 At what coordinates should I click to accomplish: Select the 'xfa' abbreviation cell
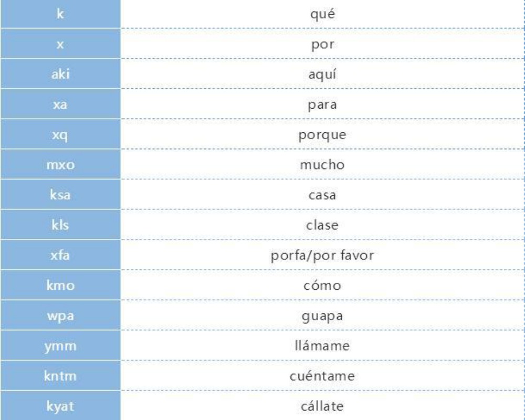(x=60, y=256)
